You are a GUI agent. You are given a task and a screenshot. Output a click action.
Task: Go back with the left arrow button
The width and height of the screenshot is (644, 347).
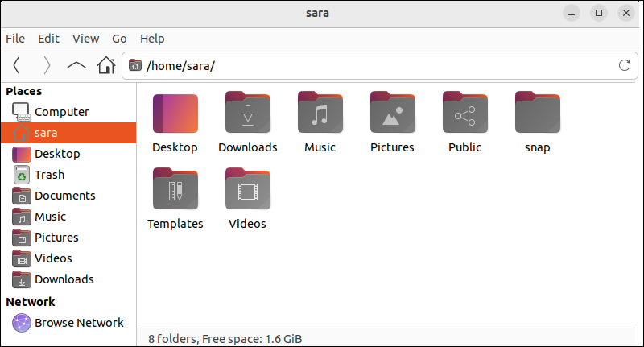16,65
